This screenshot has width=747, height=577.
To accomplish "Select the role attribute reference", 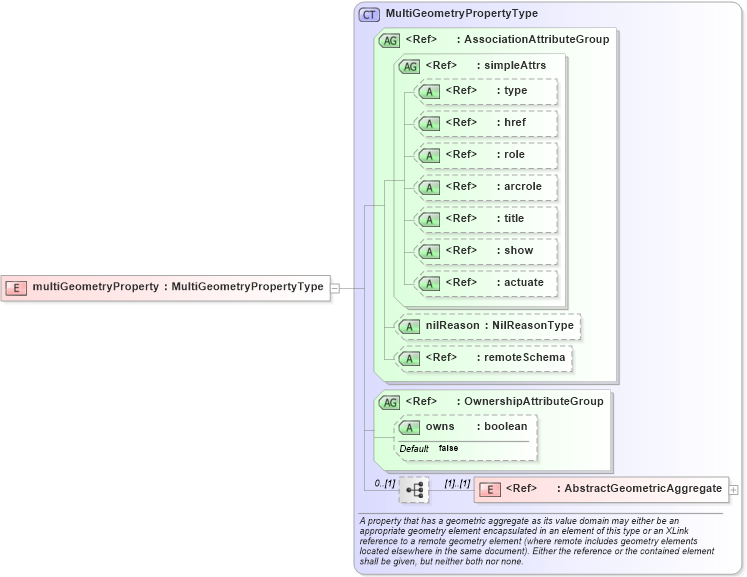I will pyautogui.click(x=485, y=154).
